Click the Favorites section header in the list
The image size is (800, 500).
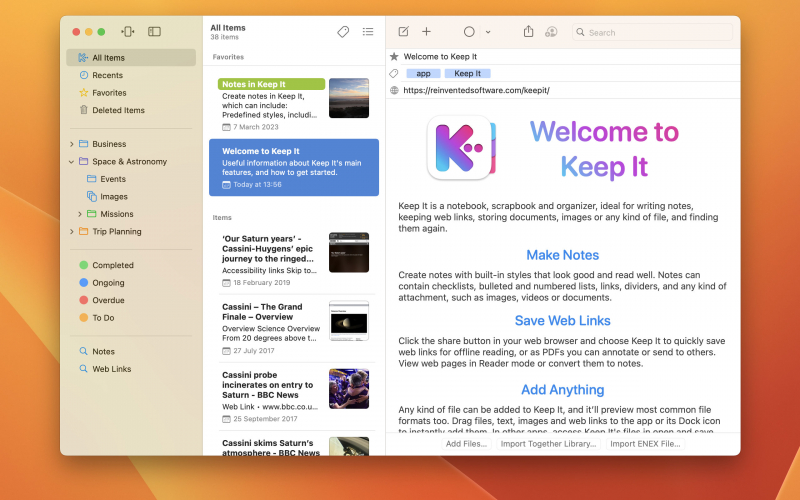coord(228,57)
